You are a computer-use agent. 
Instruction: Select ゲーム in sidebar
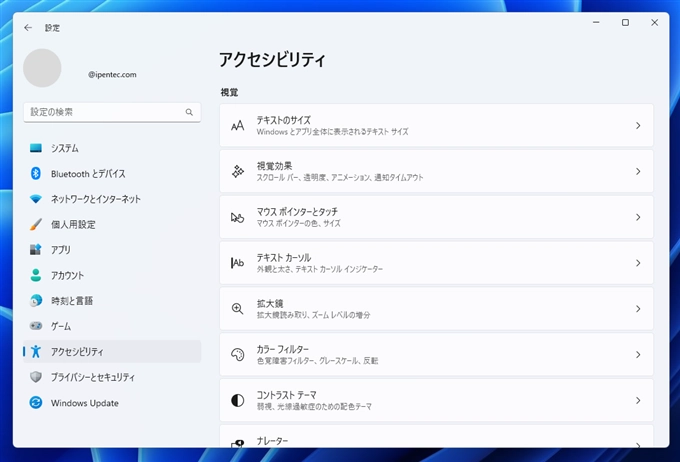112,326
